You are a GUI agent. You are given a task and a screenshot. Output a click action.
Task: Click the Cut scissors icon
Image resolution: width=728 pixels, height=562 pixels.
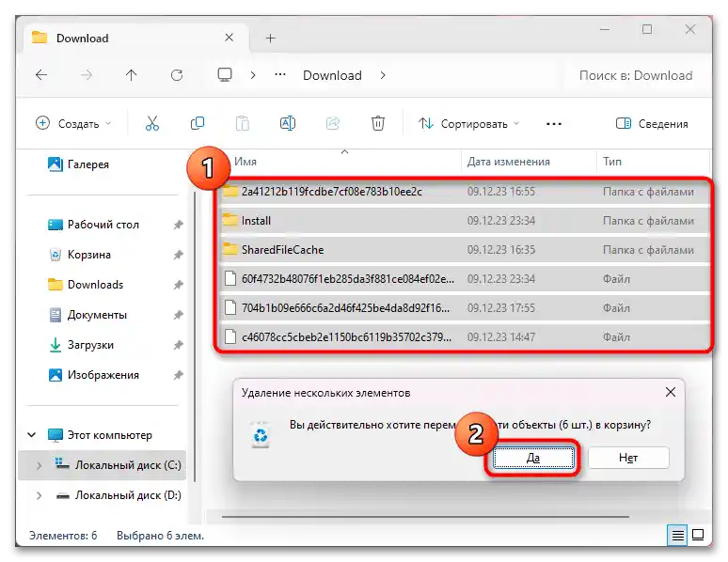coord(151,123)
